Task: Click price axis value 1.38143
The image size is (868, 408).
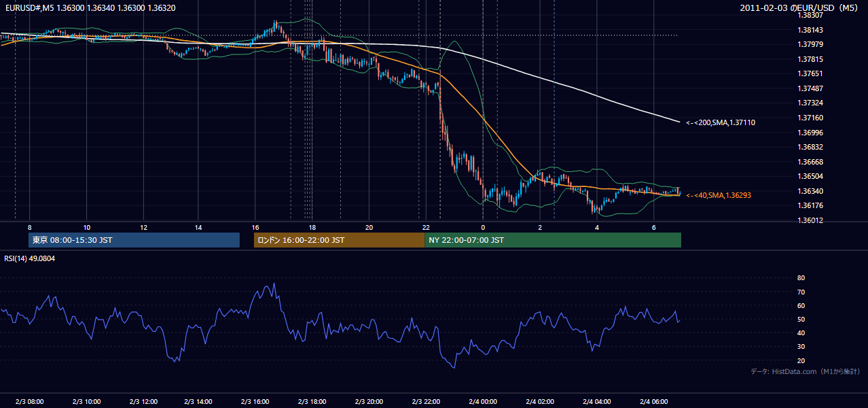Action: 810,30
